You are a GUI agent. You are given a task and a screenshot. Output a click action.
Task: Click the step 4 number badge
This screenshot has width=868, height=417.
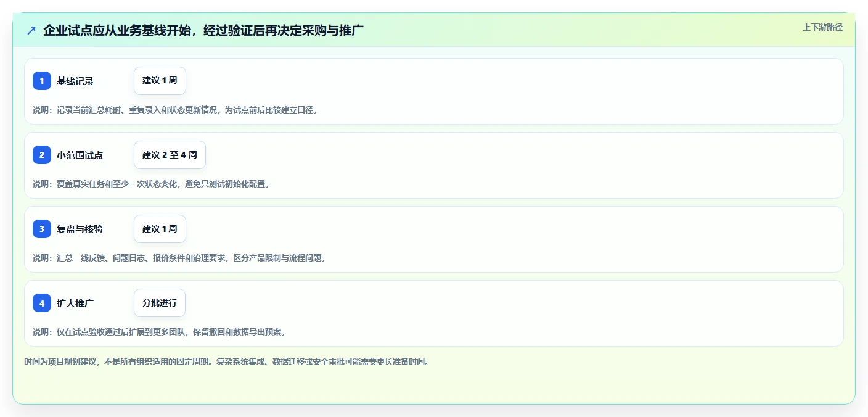click(42, 303)
